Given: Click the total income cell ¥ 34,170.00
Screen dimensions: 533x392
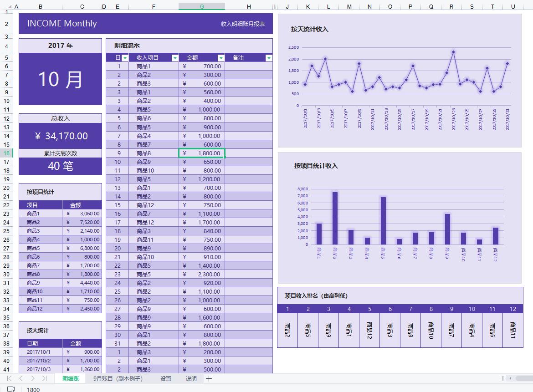Looking at the screenshot, I should coord(60,136).
